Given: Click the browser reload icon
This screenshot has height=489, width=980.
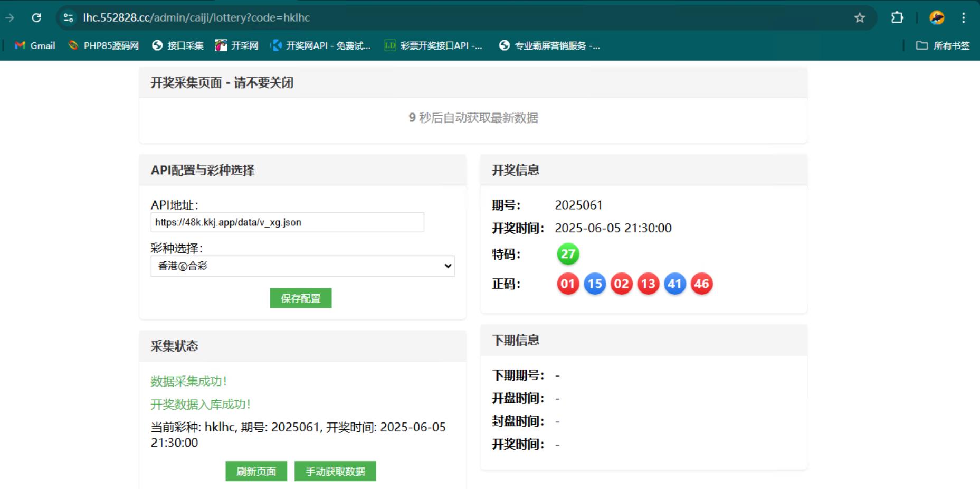Looking at the screenshot, I should [36, 18].
